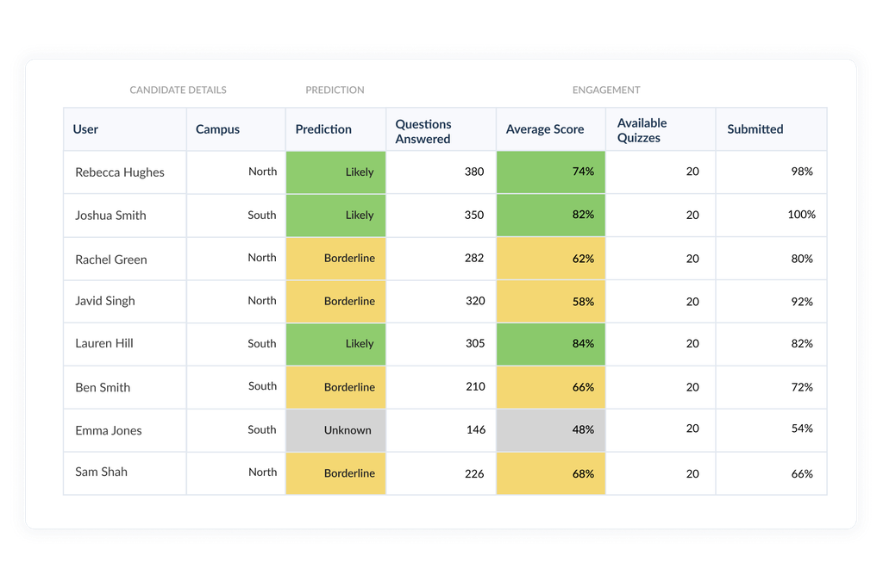Click Javid Singh's yellow 58% score cell

(550, 301)
